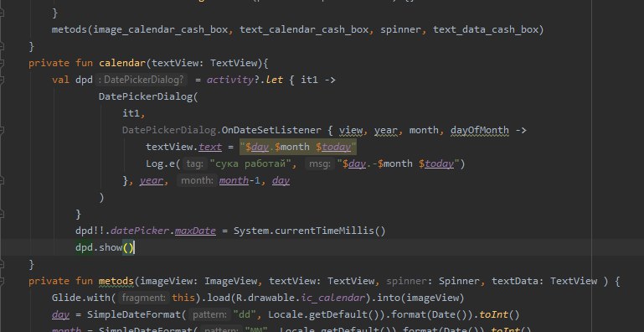Click the text_data_cash_box argument
This screenshot has width=644, height=332.
486,29
